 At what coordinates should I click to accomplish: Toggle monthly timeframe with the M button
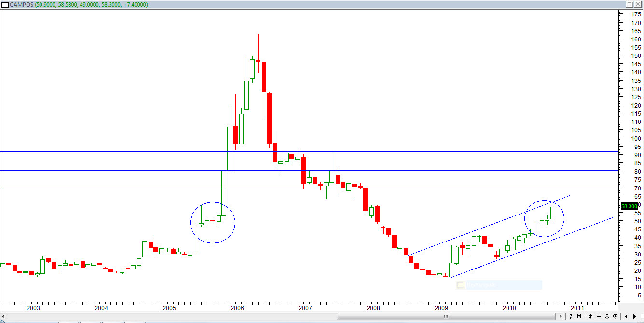(579, 317)
